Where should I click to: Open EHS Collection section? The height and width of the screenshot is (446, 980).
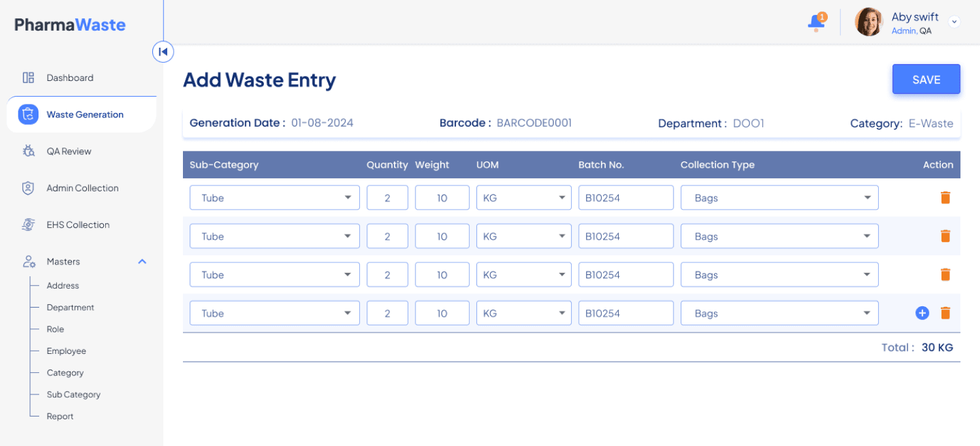78,225
